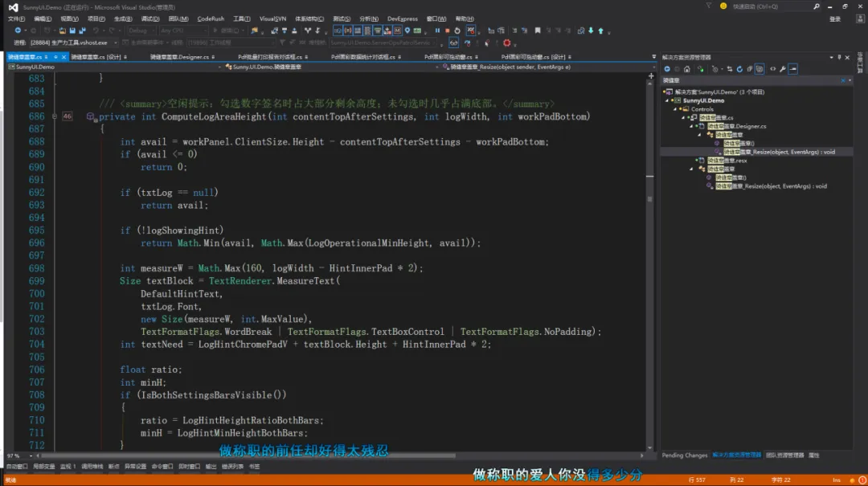
Task: Click the feedback smiley icon in title bar
Action: coord(723,6)
